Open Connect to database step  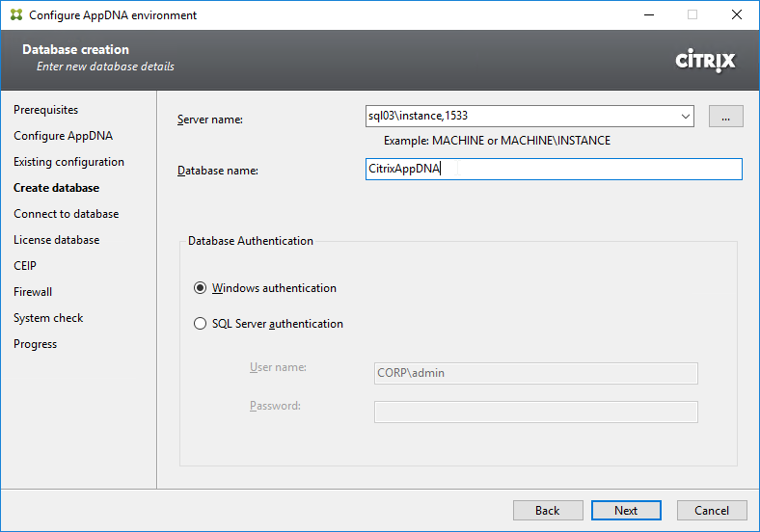click(x=66, y=214)
